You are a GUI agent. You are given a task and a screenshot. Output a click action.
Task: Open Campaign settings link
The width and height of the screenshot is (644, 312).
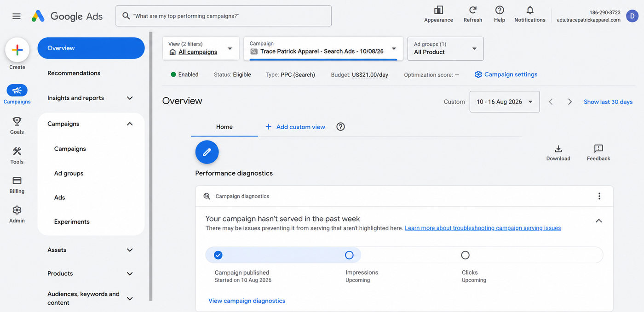click(x=506, y=74)
